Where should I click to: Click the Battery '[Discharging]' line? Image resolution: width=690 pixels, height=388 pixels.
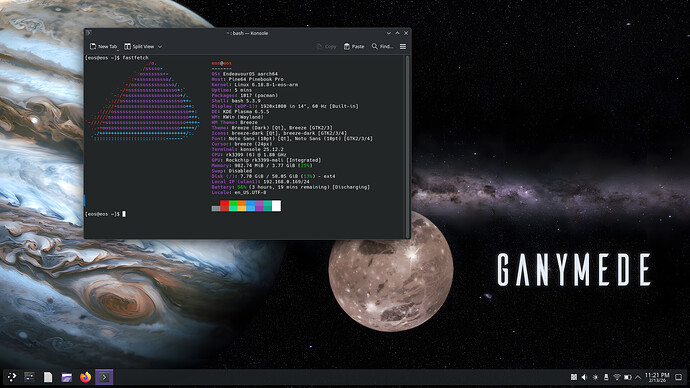click(291, 187)
